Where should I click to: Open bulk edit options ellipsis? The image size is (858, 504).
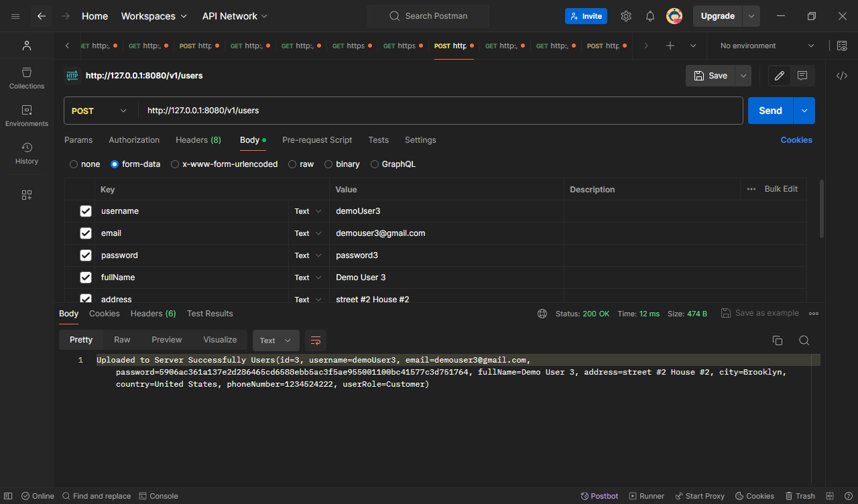[x=751, y=189]
